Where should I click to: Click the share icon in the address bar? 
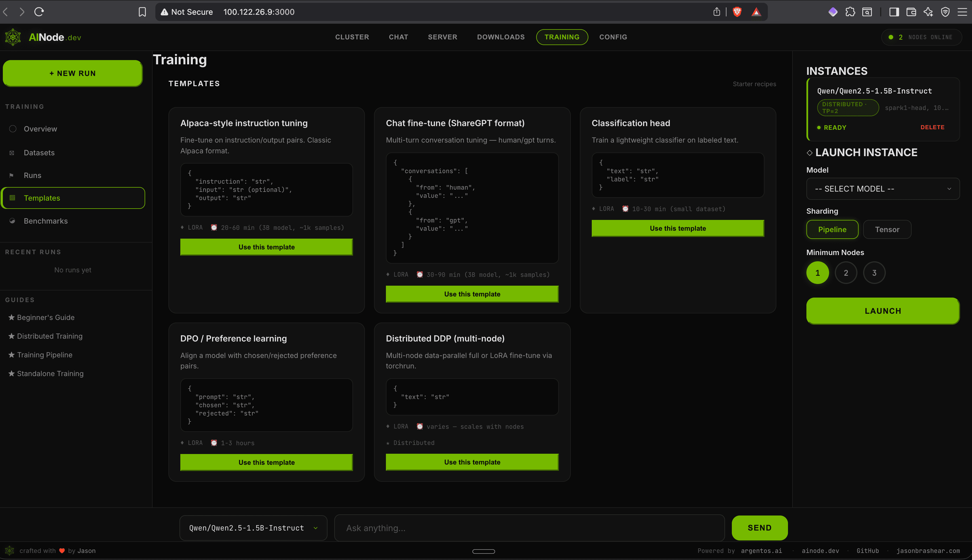[717, 12]
